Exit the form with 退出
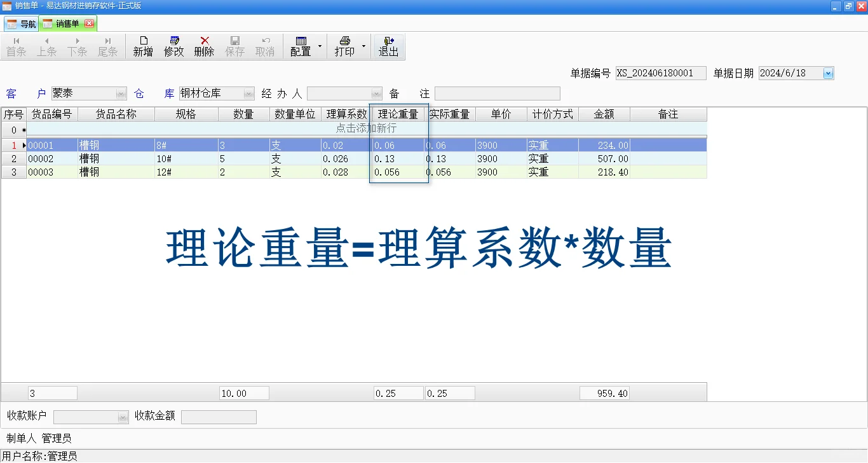The height and width of the screenshot is (463, 868). coord(388,47)
